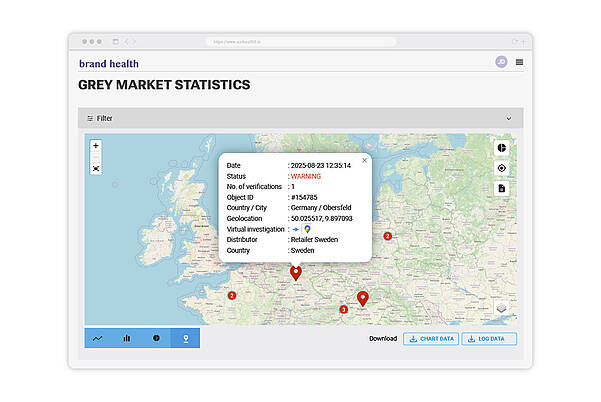Viewport: 601px width, 402px height.
Task: Click the locate target icon on map
Action: tap(502, 168)
